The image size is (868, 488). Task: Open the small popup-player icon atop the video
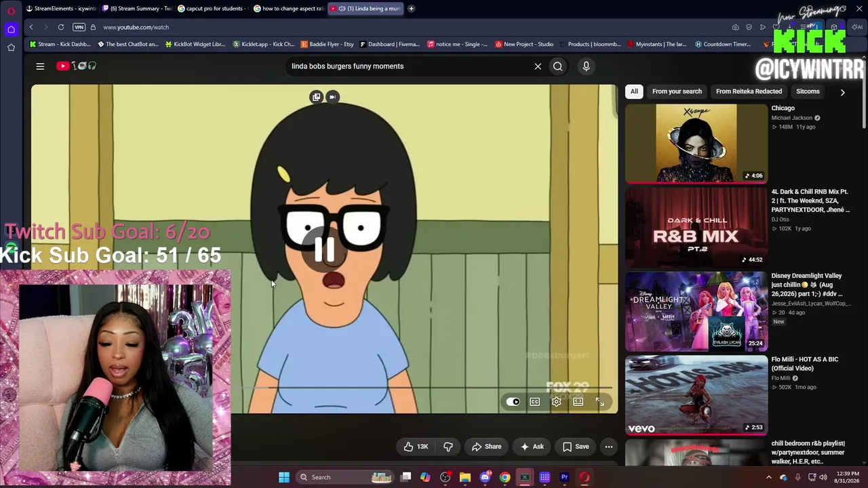click(316, 97)
